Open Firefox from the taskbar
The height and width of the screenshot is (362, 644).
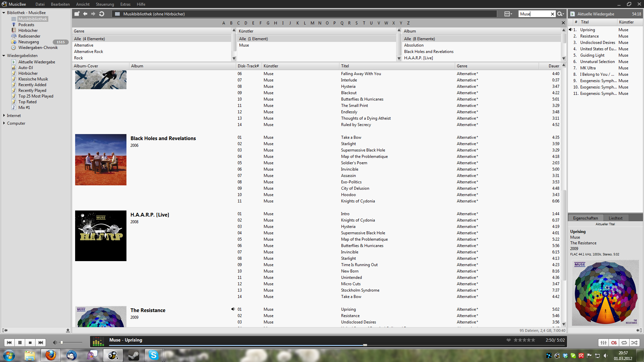[x=51, y=355]
